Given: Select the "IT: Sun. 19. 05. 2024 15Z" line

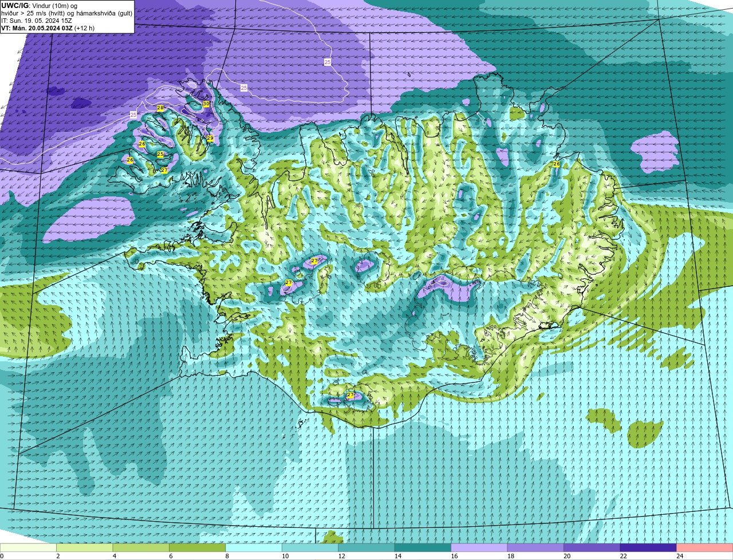Looking at the screenshot, I should 37,20.
